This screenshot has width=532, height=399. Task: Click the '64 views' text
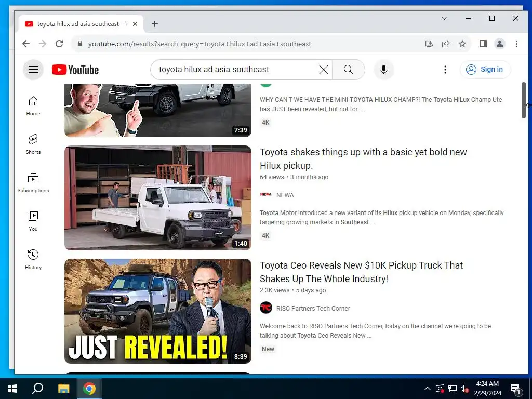tap(272, 177)
